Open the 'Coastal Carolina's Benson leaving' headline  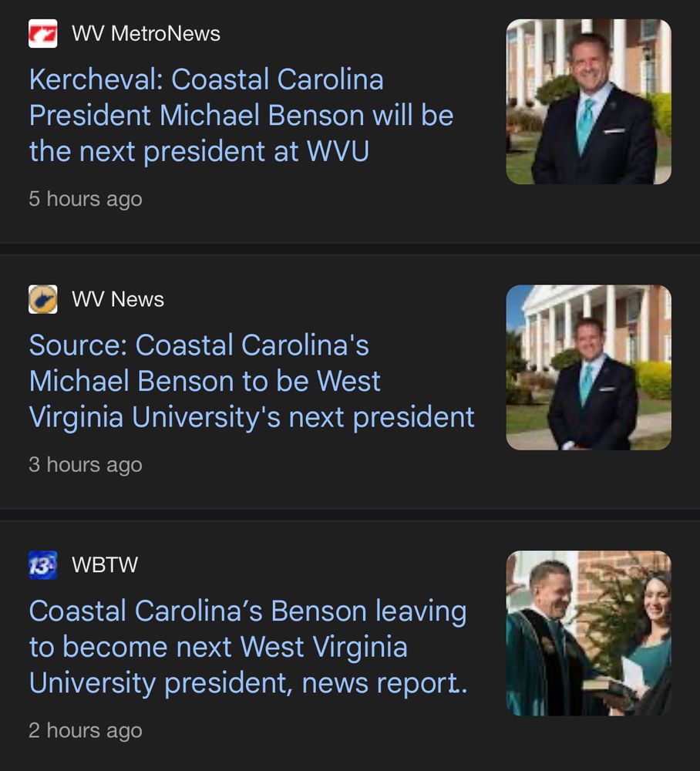pos(248,647)
